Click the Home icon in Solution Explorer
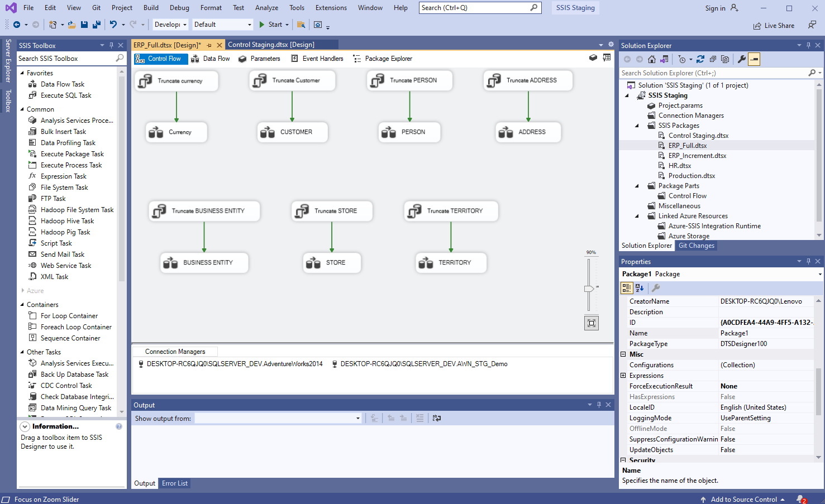 tap(651, 59)
